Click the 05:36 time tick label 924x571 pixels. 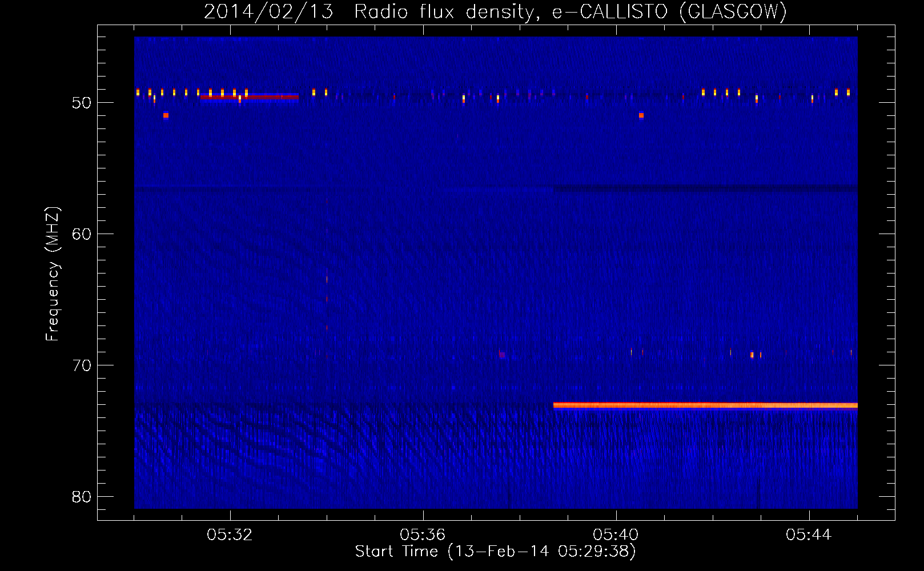(423, 534)
